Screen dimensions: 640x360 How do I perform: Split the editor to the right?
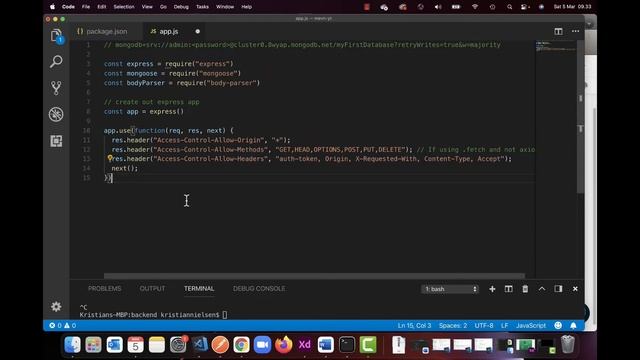[x=558, y=31]
